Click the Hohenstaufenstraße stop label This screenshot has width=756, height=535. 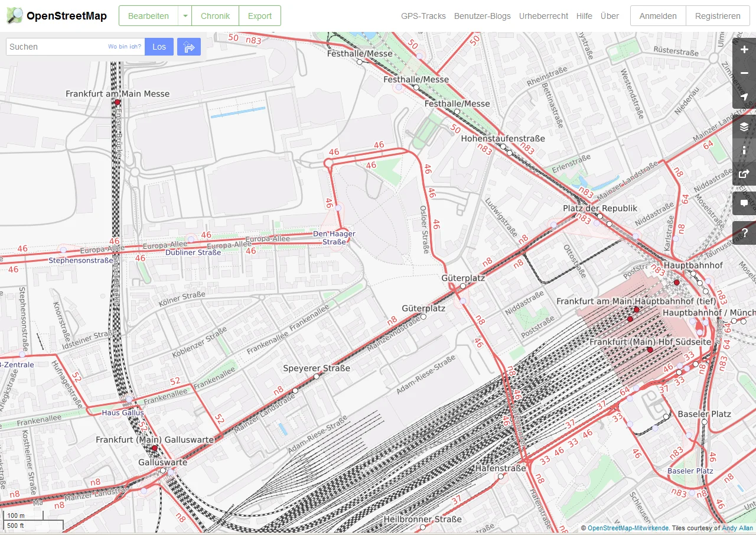point(503,138)
